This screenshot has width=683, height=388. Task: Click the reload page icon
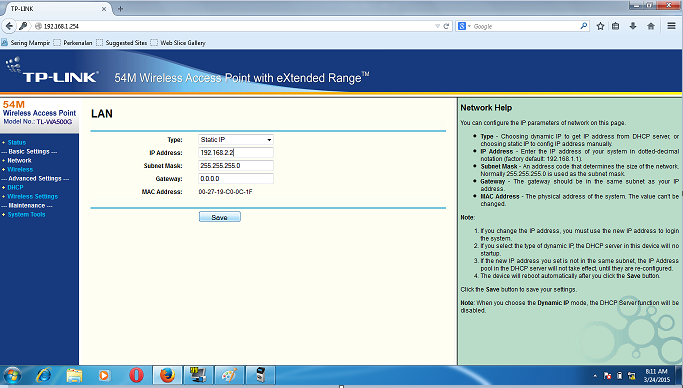pyautogui.click(x=446, y=26)
